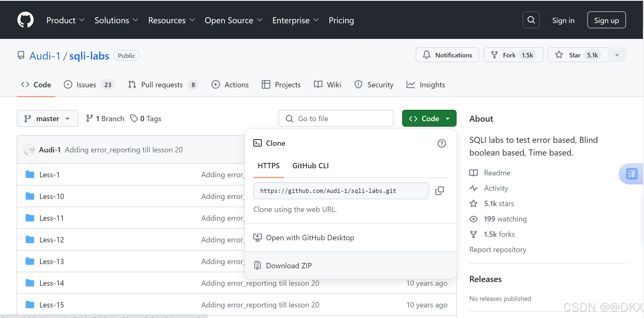Select the HTTPS clone tab
Viewport: 644px width, 318px height.
(268, 166)
